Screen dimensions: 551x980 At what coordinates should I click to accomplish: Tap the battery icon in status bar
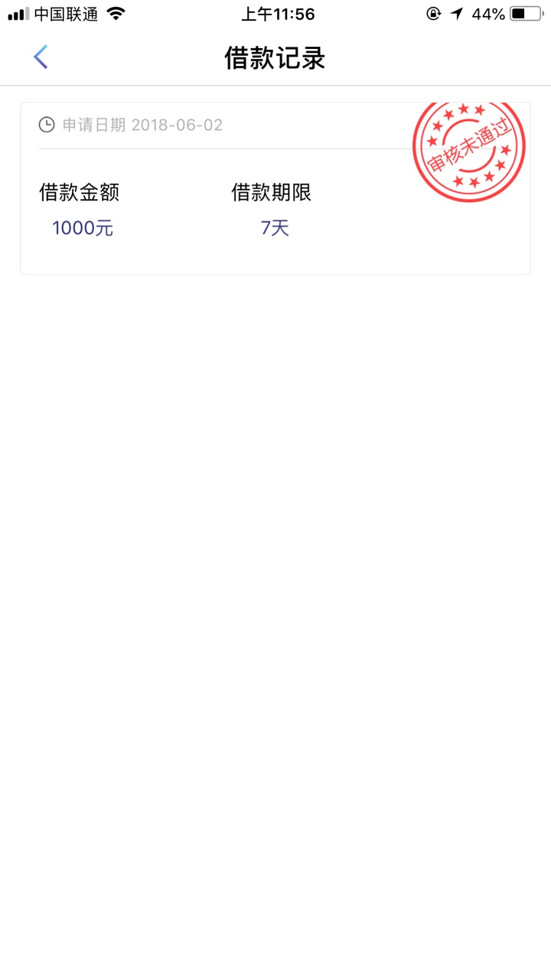click(x=527, y=14)
